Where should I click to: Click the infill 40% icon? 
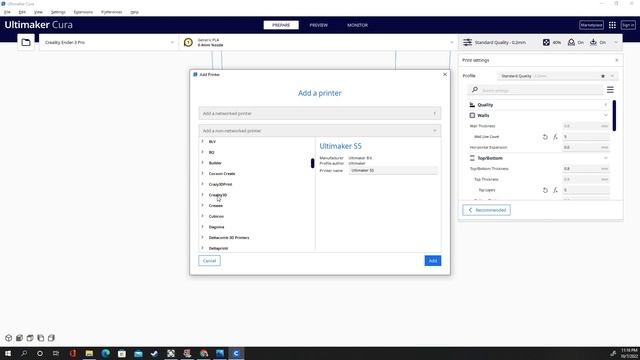coord(546,42)
